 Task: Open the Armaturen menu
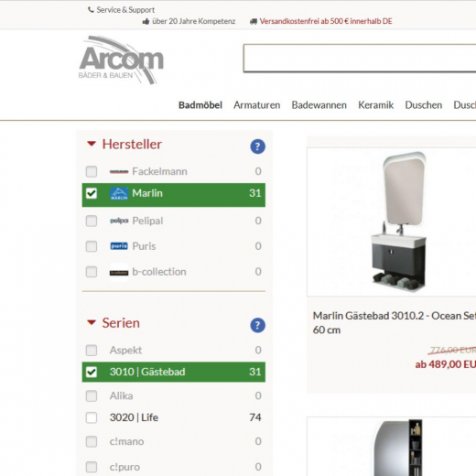pyautogui.click(x=256, y=105)
